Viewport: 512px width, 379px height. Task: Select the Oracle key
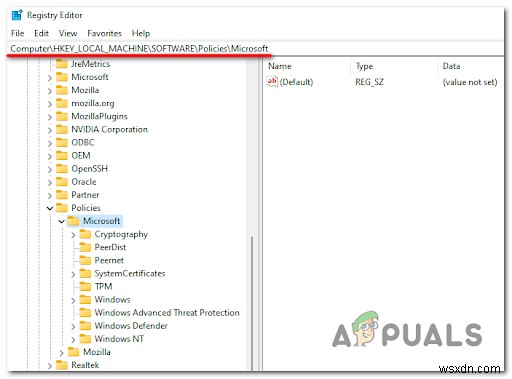pos(84,182)
